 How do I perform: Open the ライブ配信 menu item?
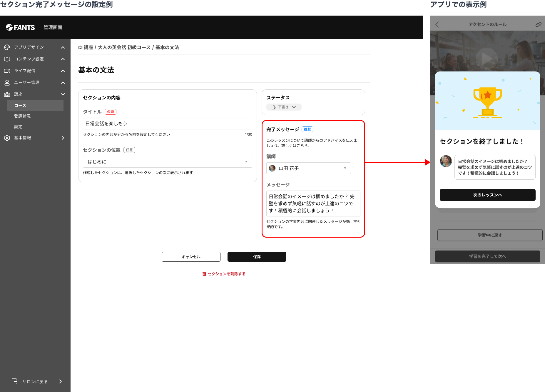25,71
